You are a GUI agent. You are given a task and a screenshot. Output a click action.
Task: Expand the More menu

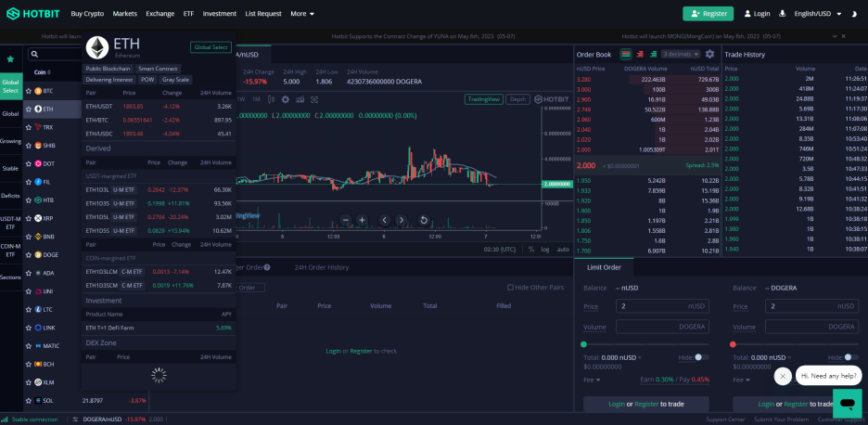[x=302, y=14]
